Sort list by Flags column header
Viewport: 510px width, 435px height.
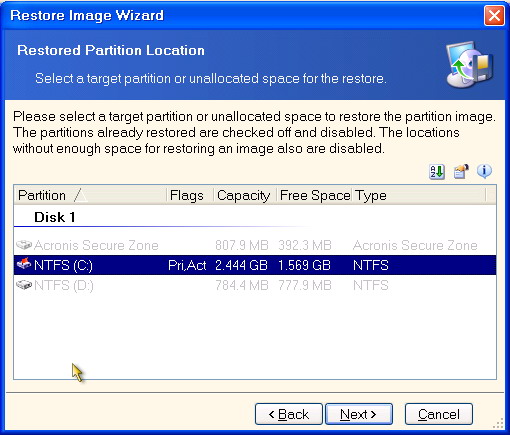click(190, 195)
